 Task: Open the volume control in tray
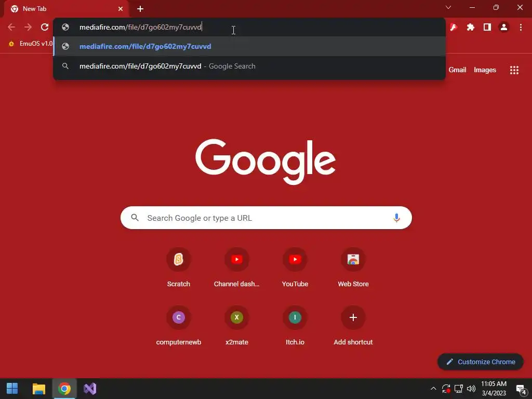point(471,389)
